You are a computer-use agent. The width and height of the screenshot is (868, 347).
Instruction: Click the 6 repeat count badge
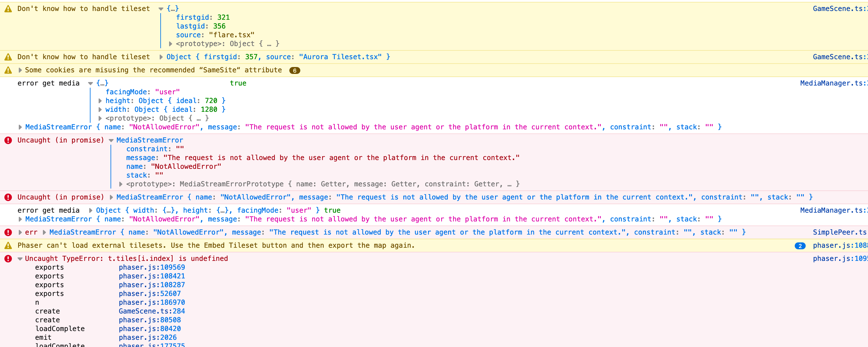point(294,70)
